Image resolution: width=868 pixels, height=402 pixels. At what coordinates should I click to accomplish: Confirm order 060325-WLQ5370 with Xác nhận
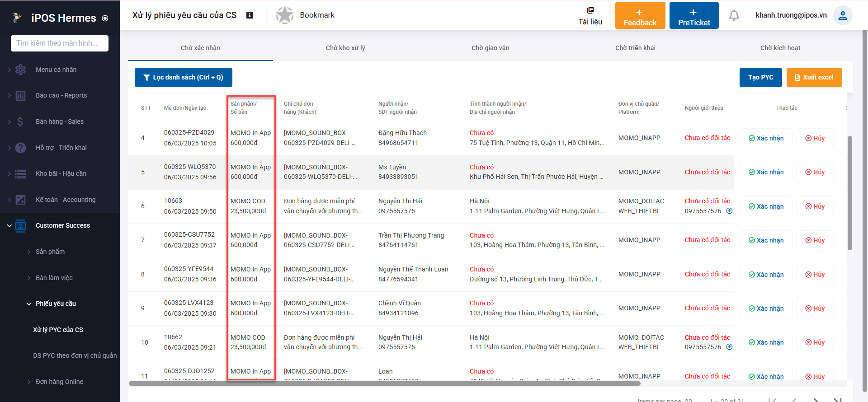(x=766, y=172)
